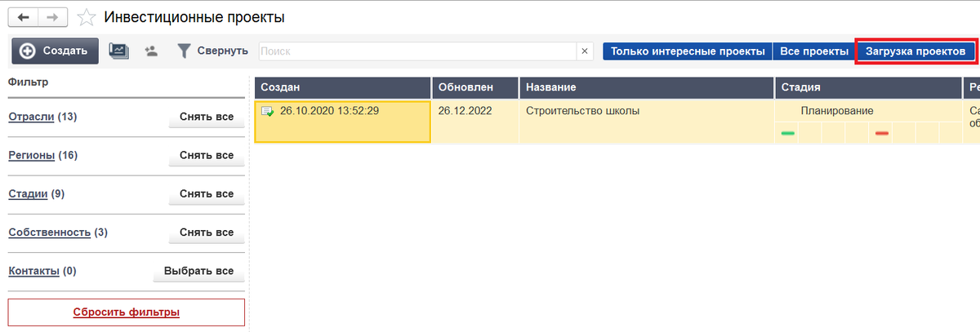Open the chart report icon in toolbar
980x332 pixels.
pyautogui.click(x=119, y=51)
